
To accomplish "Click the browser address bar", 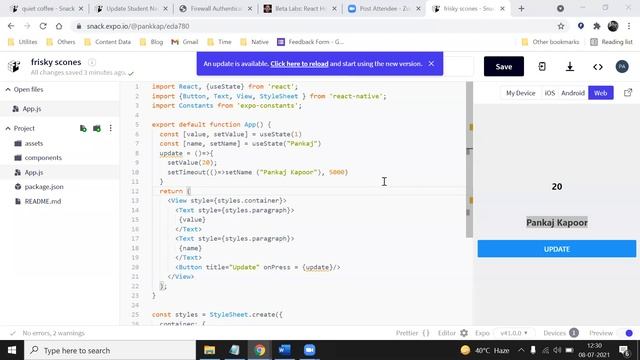I will (314, 26).
